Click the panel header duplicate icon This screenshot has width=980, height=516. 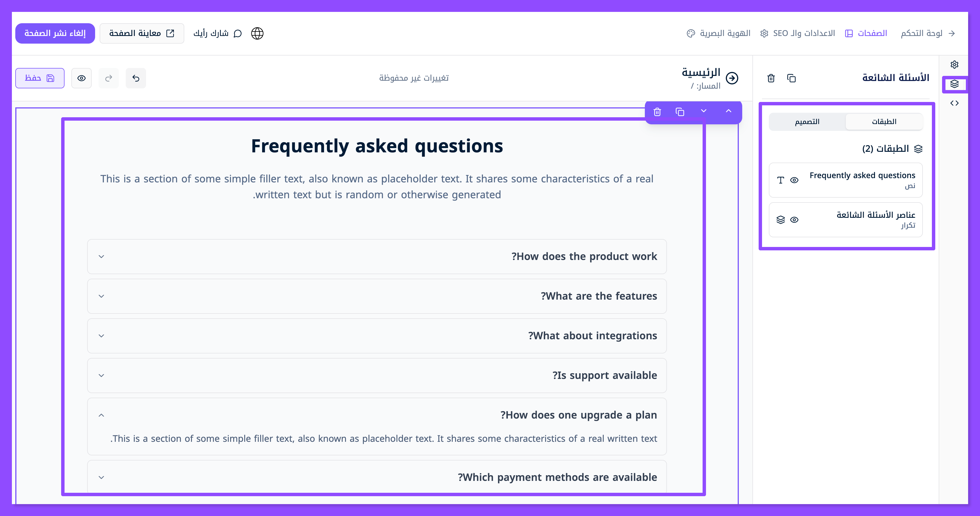tap(791, 78)
